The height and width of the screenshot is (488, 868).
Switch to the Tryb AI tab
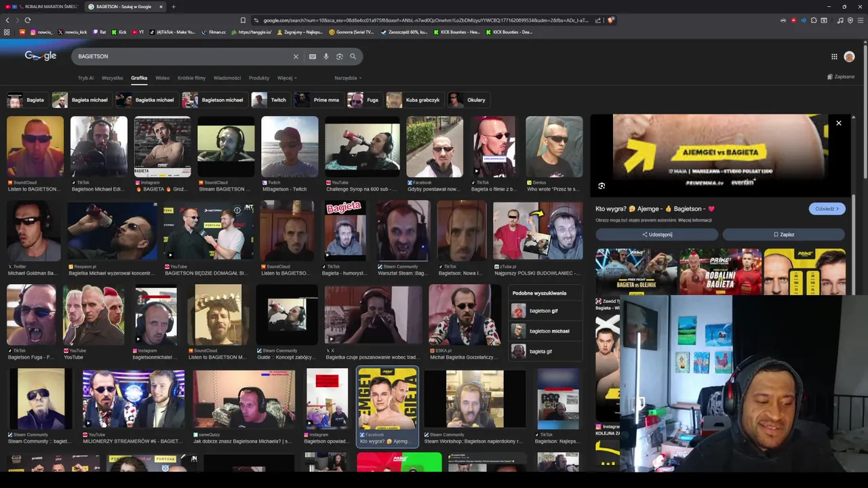point(85,78)
